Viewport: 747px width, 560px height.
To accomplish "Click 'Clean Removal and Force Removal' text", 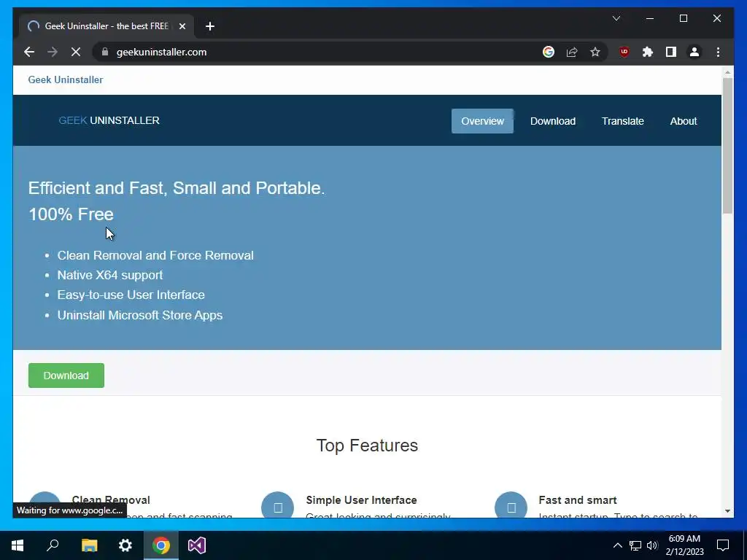I will tap(155, 255).
